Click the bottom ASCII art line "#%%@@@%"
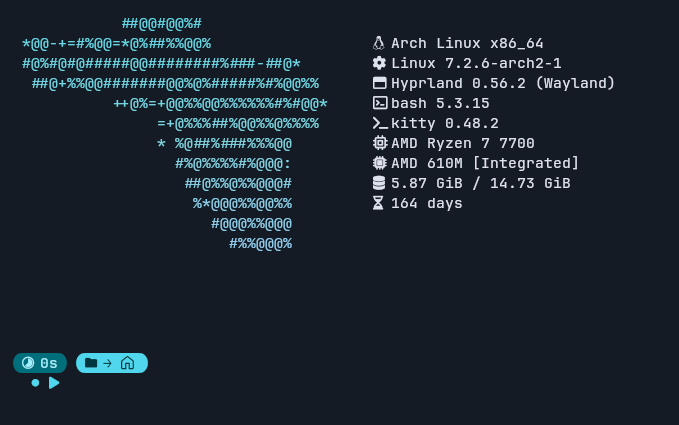The image size is (679, 425). click(x=261, y=244)
